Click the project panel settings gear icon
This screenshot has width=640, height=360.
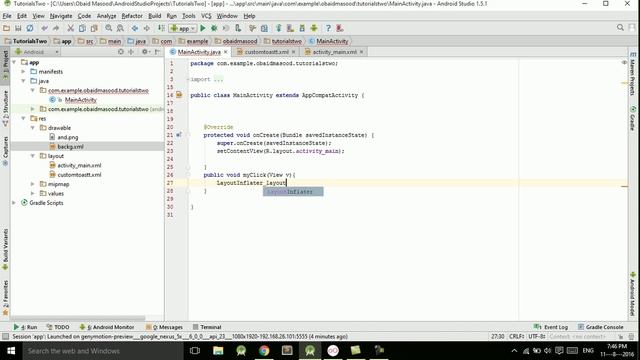(144, 52)
